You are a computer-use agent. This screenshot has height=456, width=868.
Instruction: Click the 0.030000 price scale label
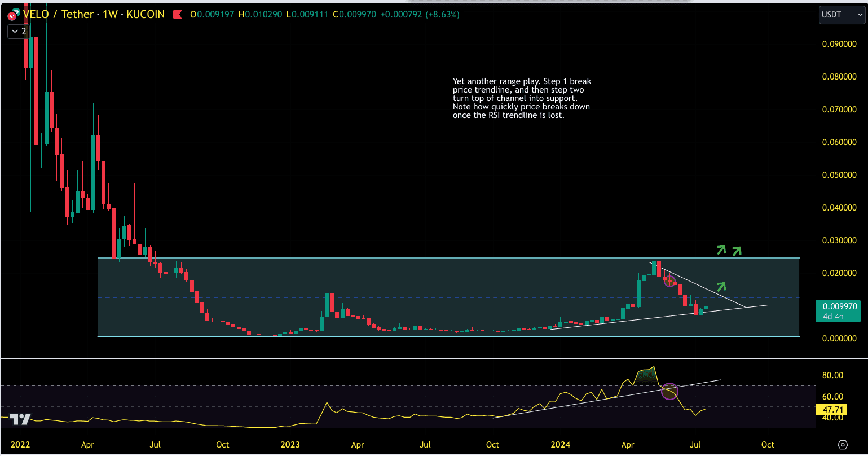coord(839,240)
